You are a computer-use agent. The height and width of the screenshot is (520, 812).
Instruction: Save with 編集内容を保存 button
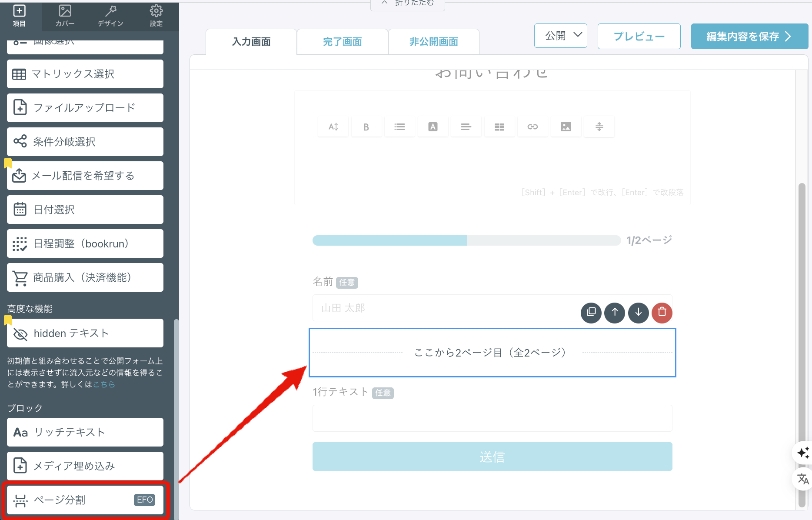click(x=749, y=37)
